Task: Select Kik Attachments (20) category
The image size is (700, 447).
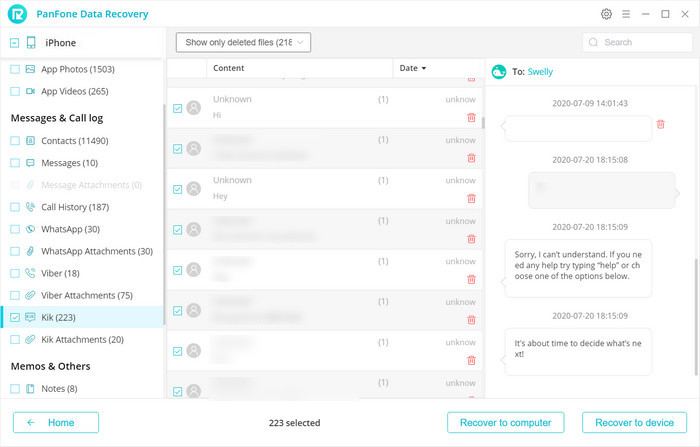Action: pyautogui.click(x=82, y=339)
